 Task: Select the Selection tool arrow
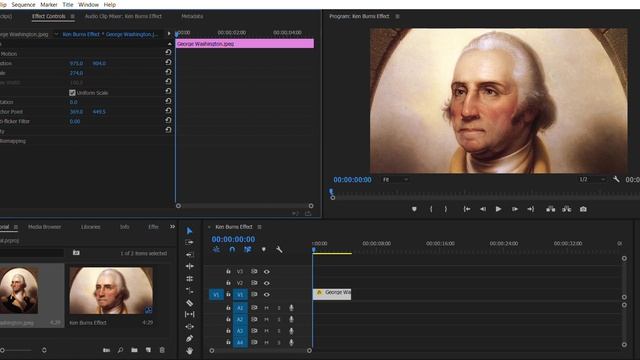tap(189, 231)
